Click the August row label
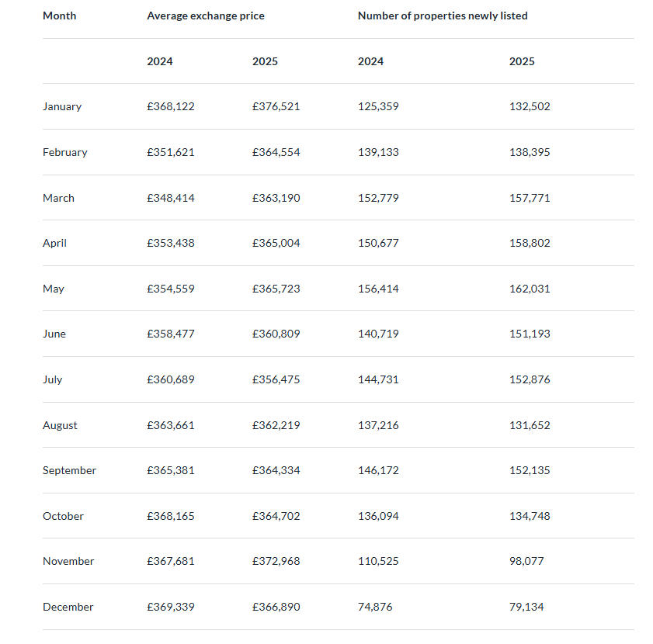Image resolution: width=653 pixels, height=644 pixels. 60,425
